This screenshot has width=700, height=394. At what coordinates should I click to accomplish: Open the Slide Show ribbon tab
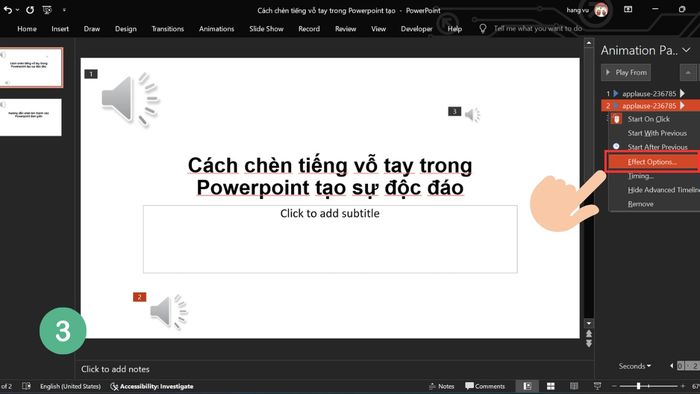pos(266,29)
